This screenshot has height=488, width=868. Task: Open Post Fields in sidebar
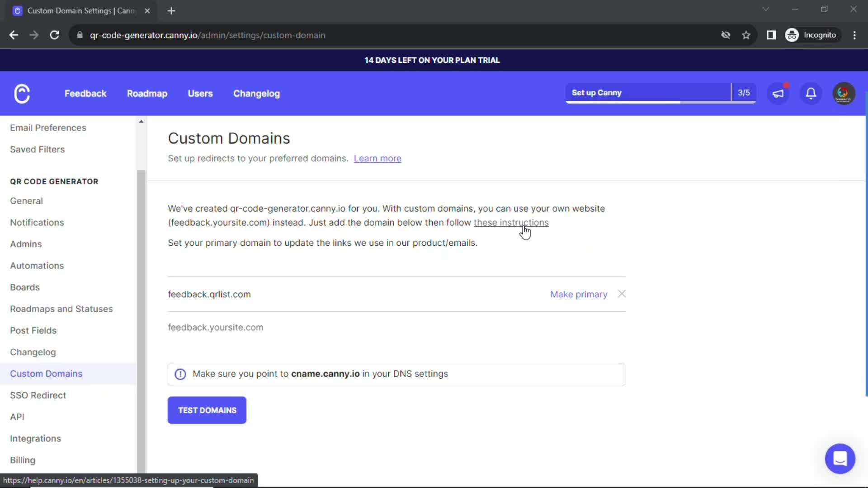coord(33,330)
